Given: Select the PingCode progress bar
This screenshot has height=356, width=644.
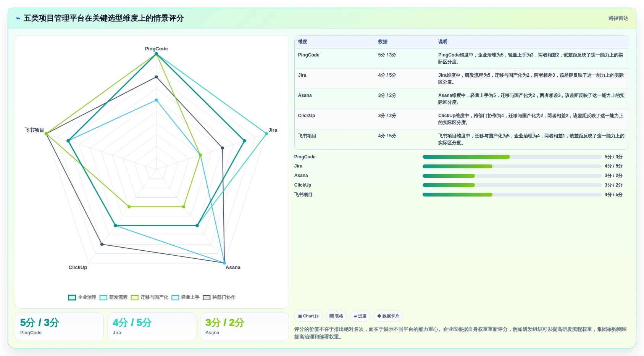Looking at the screenshot, I should click(x=512, y=157).
